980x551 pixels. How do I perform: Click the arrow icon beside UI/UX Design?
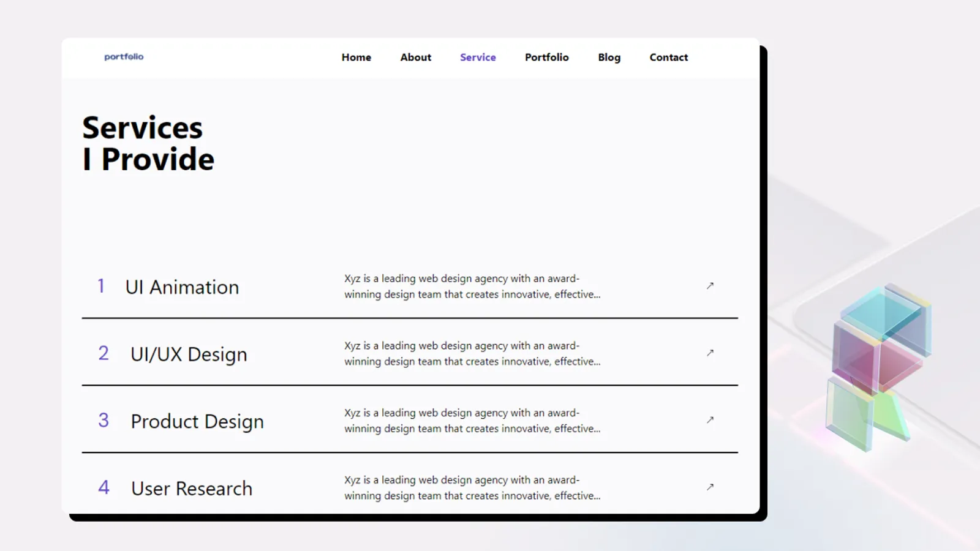(710, 353)
